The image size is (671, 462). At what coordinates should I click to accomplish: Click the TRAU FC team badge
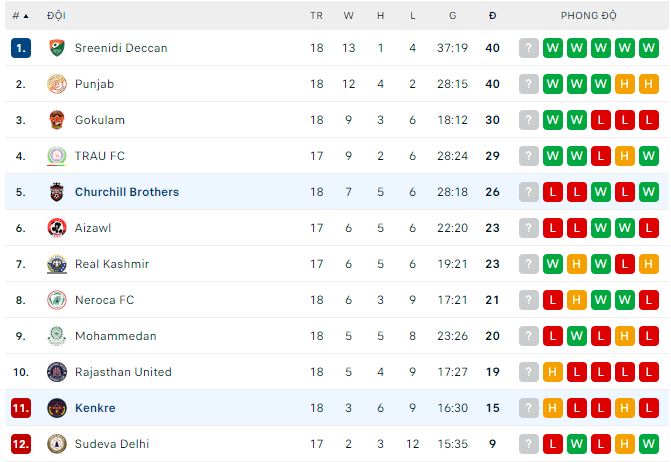56,156
